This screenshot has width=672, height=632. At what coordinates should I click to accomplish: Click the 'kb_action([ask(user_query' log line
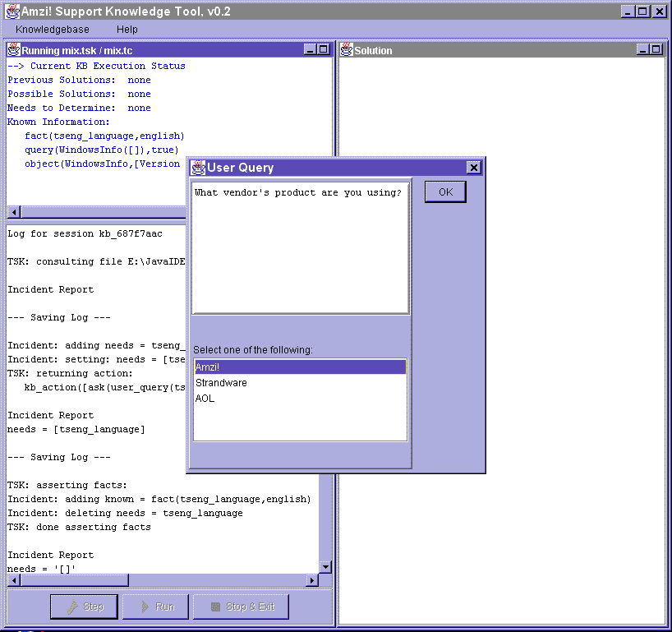(x=105, y=387)
